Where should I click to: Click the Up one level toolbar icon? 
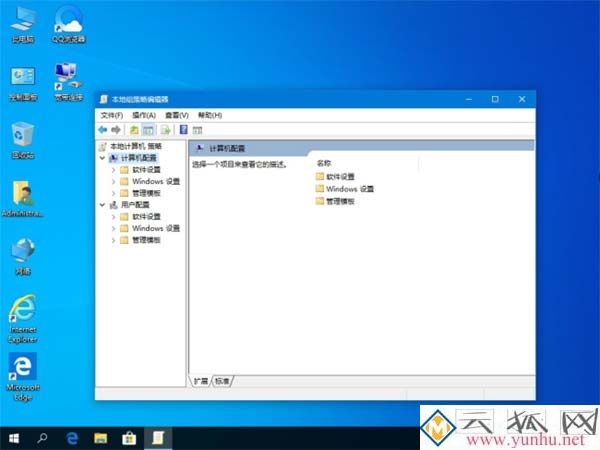pyautogui.click(x=134, y=130)
